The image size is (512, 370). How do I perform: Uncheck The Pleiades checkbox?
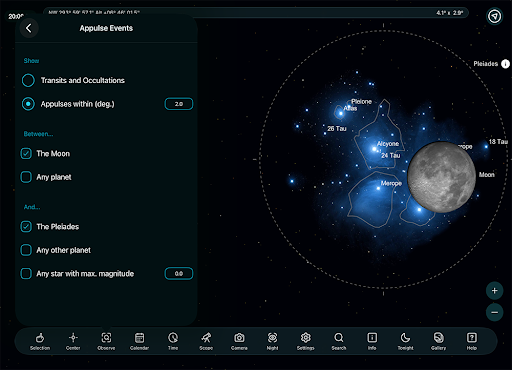point(26,227)
